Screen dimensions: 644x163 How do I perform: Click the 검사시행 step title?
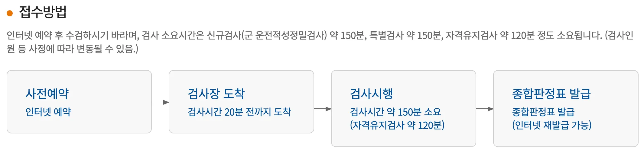pyautogui.click(x=371, y=94)
